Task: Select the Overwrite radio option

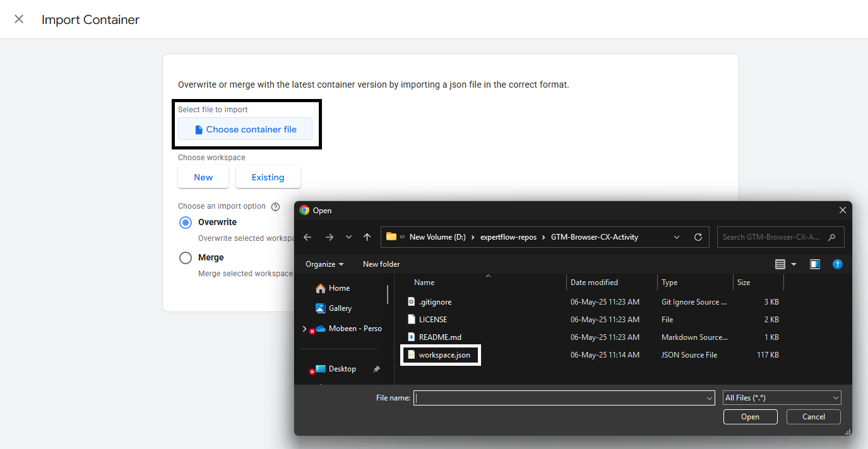Action: pos(186,223)
